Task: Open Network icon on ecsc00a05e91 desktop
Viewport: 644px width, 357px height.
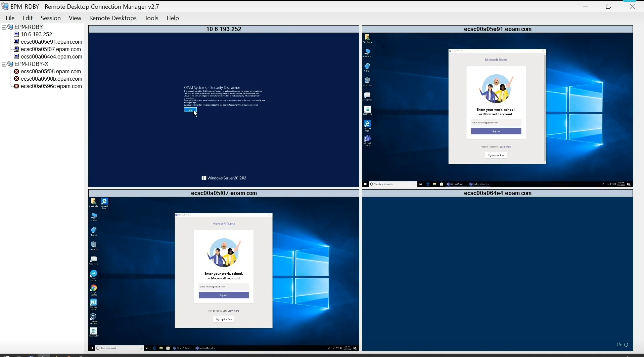Action: click(x=367, y=67)
